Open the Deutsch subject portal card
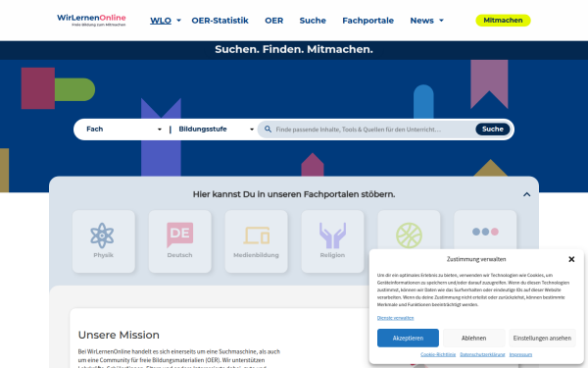This screenshot has width=588, height=368. tap(180, 241)
